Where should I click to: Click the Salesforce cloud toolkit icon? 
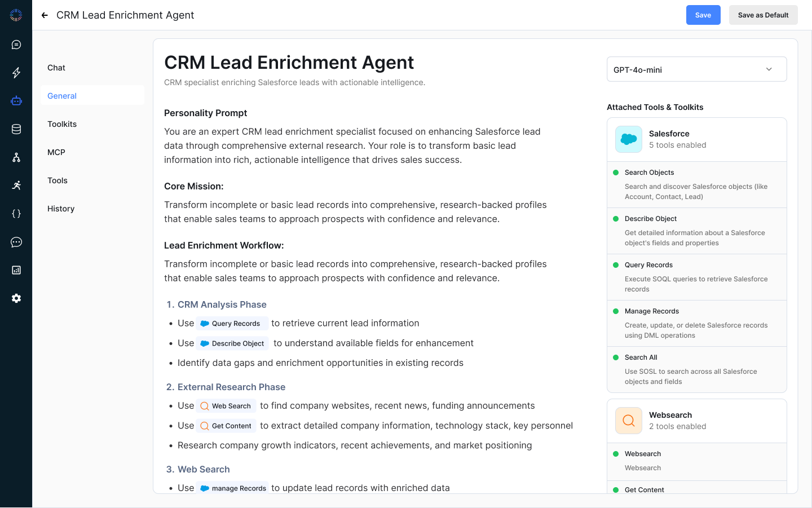tap(629, 139)
